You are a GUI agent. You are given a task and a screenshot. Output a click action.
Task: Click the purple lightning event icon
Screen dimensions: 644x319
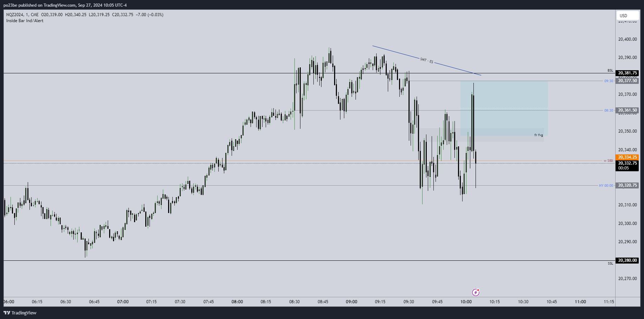click(x=476, y=292)
